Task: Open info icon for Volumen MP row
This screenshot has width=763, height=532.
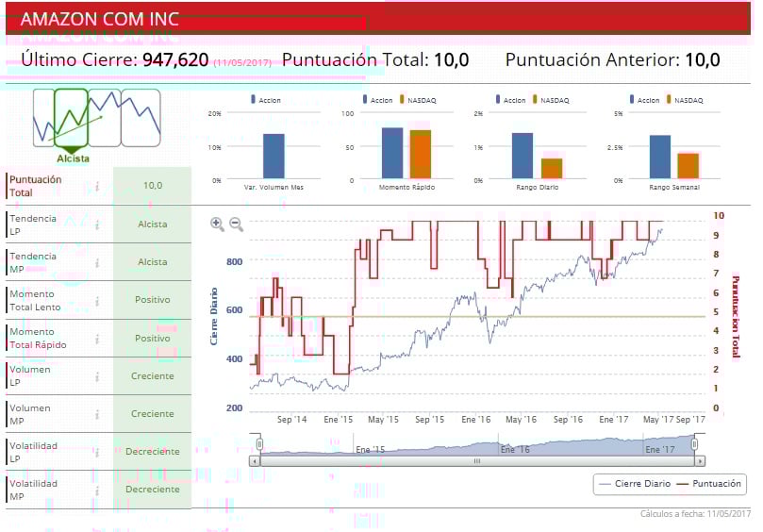Action: [x=97, y=414]
